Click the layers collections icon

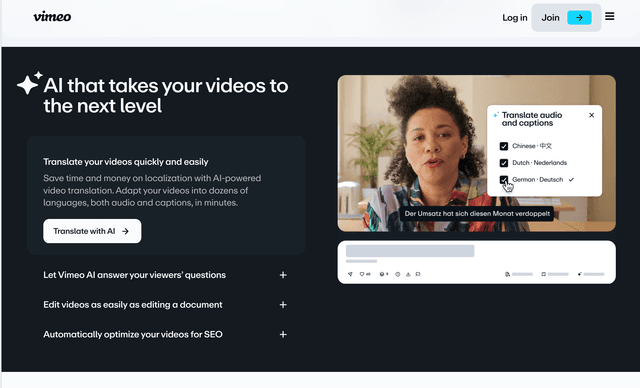coord(382,274)
